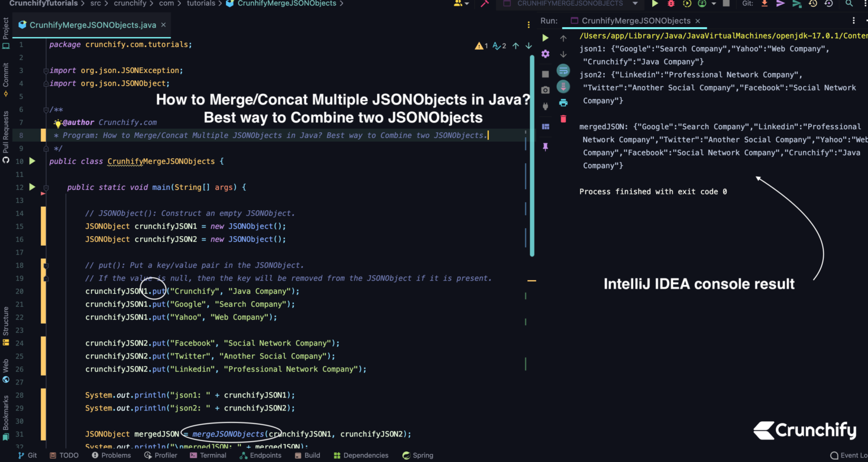Toggle soft-wrap in the Run console

563,70
